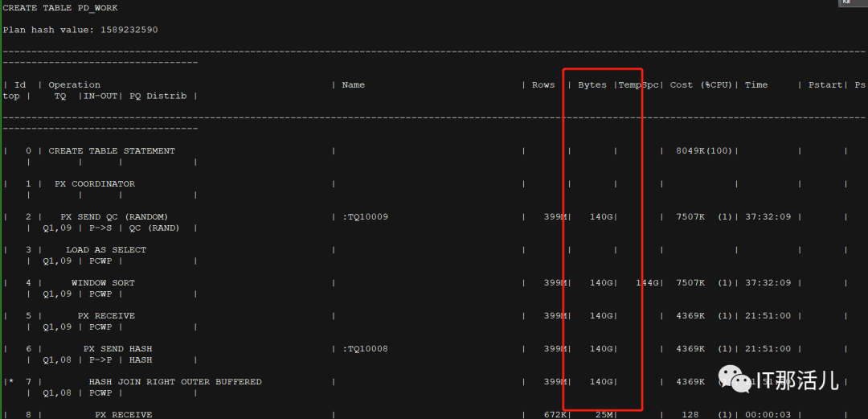Select 'HASH JOIN RIGHT OUTER BUFFERED' operation text
This screenshot has width=868, height=419.
(x=175, y=382)
